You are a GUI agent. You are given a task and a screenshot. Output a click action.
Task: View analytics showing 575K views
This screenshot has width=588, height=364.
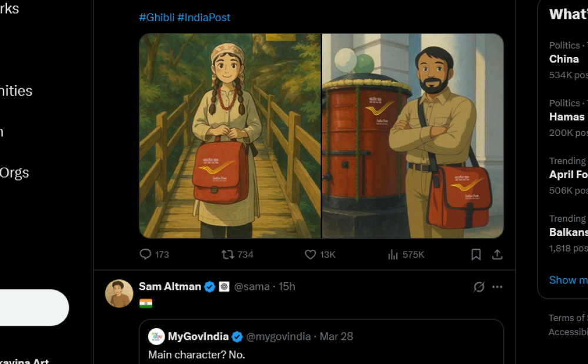(x=393, y=254)
